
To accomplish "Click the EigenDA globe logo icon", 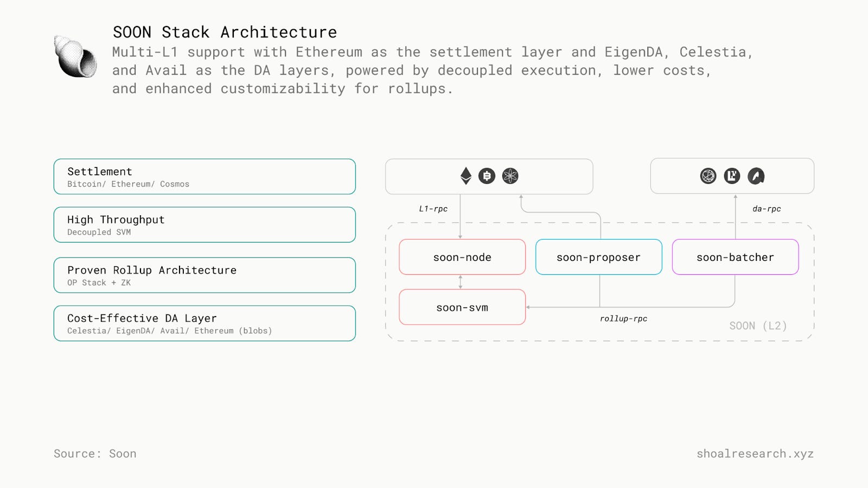I will tap(708, 176).
